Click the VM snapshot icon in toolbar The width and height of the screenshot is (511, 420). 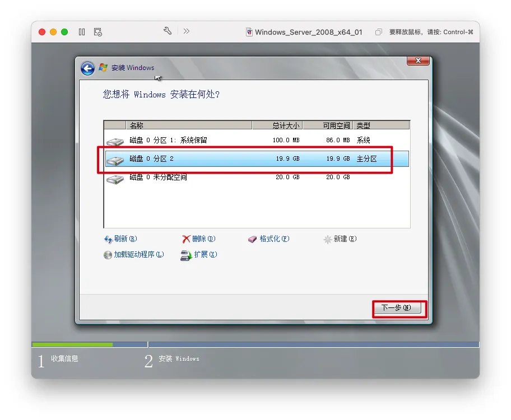coord(97,32)
